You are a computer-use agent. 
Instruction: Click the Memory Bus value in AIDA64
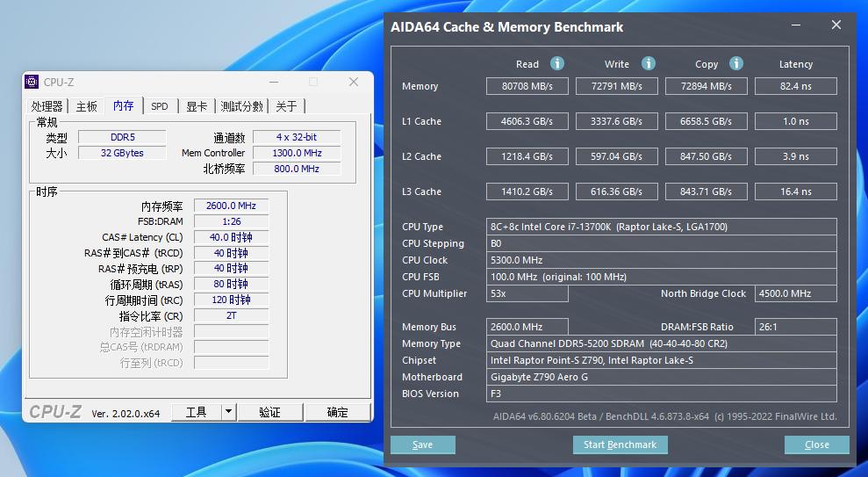pos(527,327)
